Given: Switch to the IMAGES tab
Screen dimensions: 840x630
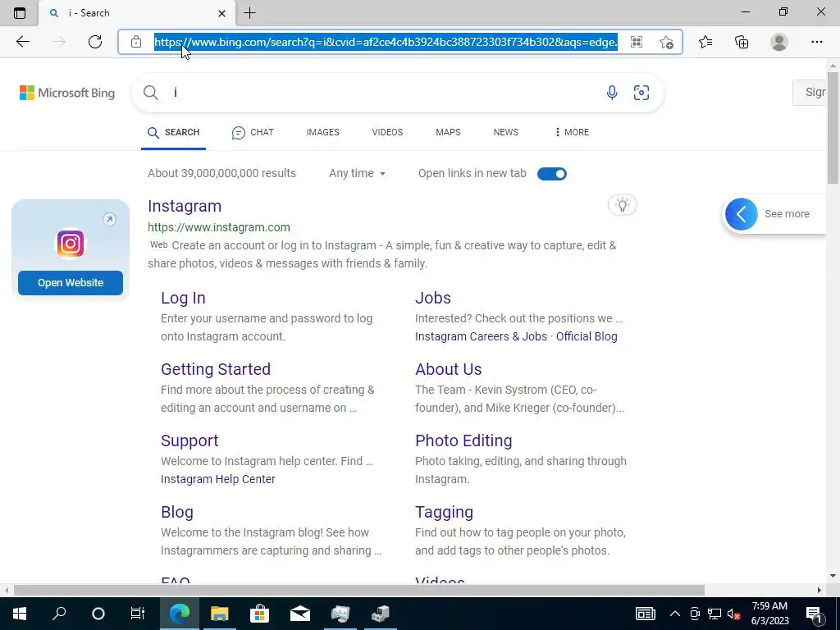Looking at the screenshot, I should (322, 132).
